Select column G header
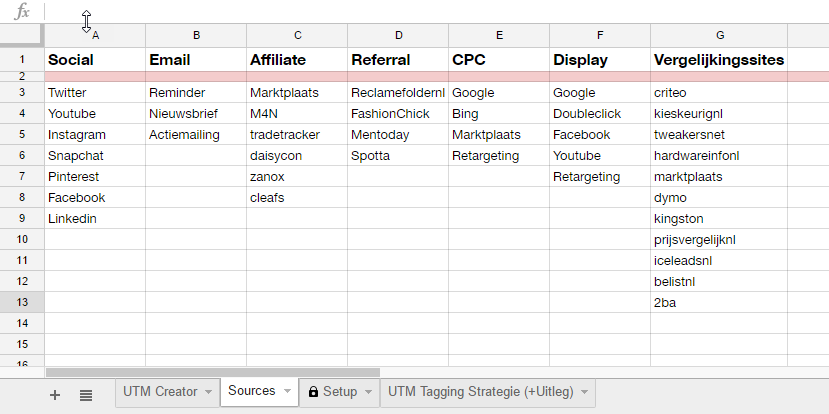 pos(719,35)
